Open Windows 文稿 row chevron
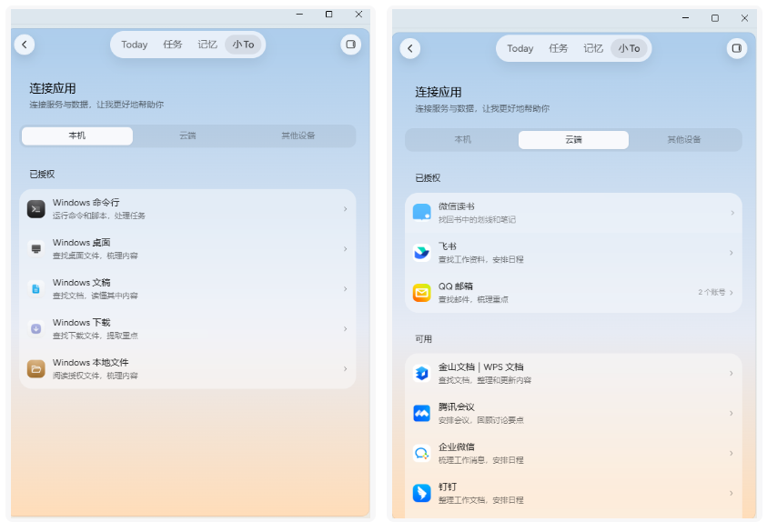The width and height of the screenshot is (767, 532). point(346,289)
